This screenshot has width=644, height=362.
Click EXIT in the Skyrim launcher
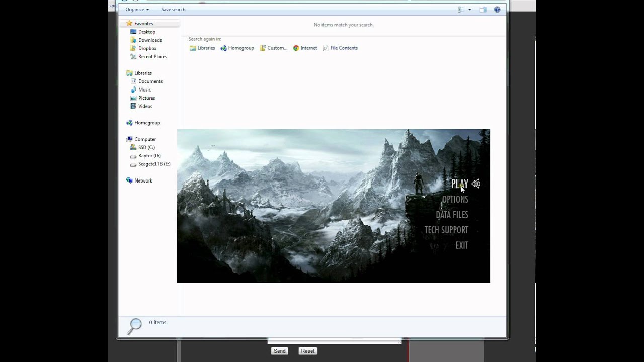(x=462, y=245)
